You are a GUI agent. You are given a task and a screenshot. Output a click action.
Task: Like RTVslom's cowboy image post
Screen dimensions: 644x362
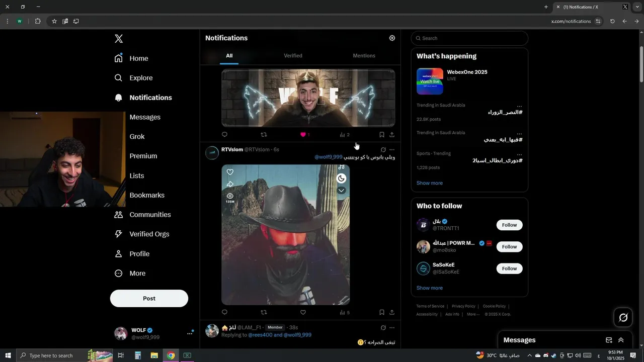pyautogui.click(x=303, y=312)
